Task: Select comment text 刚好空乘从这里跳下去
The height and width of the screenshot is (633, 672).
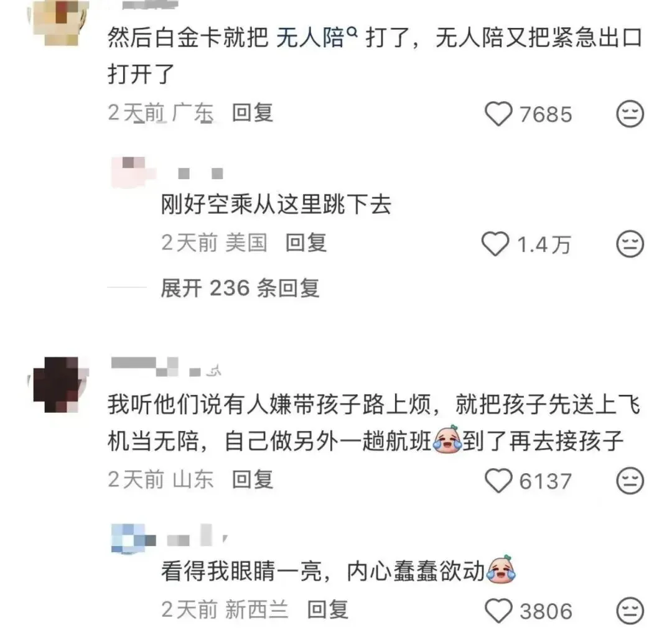Action: (276, 204)
